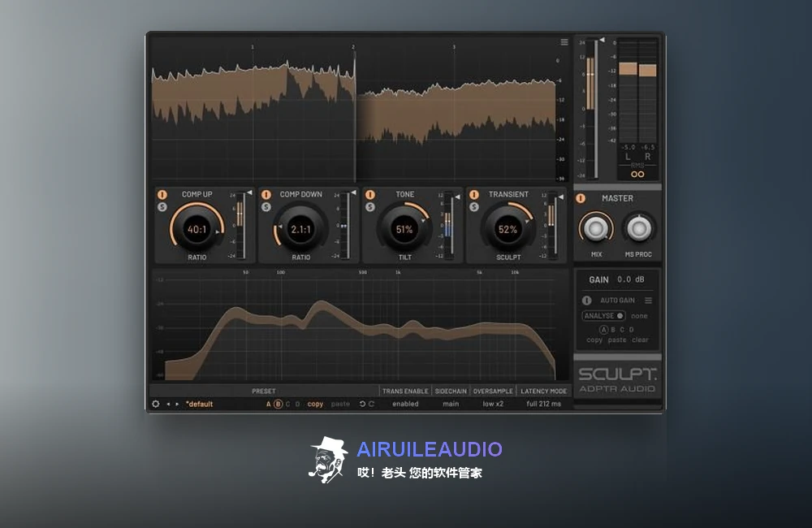Click the Transient sculpt knob showing 52%
Screen dimensions: 812x528
pyautogui.click(x=508, y=229)
